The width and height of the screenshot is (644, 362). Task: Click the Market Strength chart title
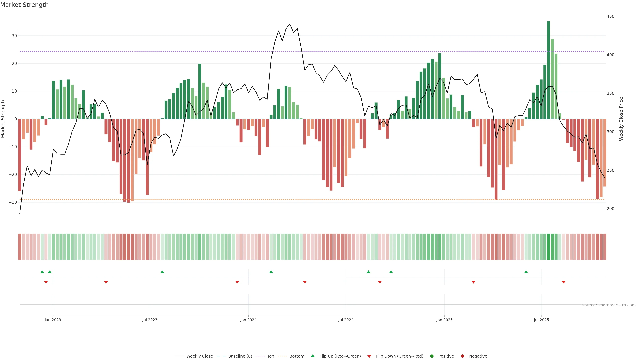click(x=24, y=5)
